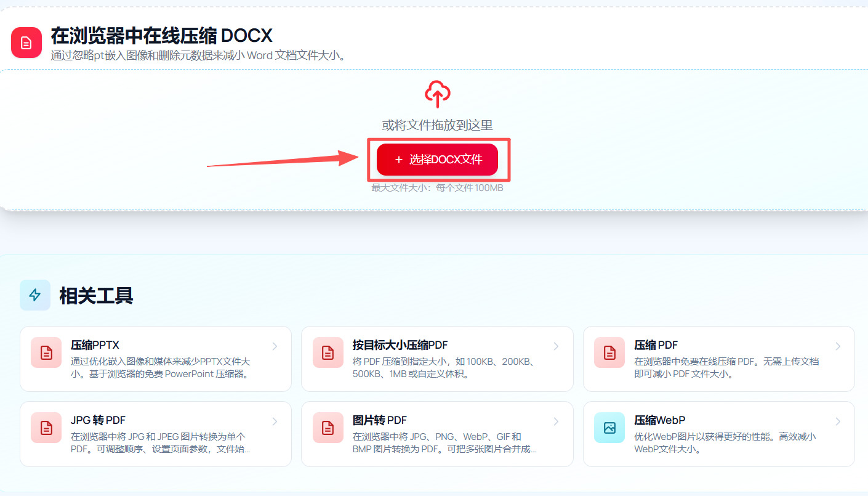
Task: Click the 图片转 PDF file icon
Action: pos(328,428)
